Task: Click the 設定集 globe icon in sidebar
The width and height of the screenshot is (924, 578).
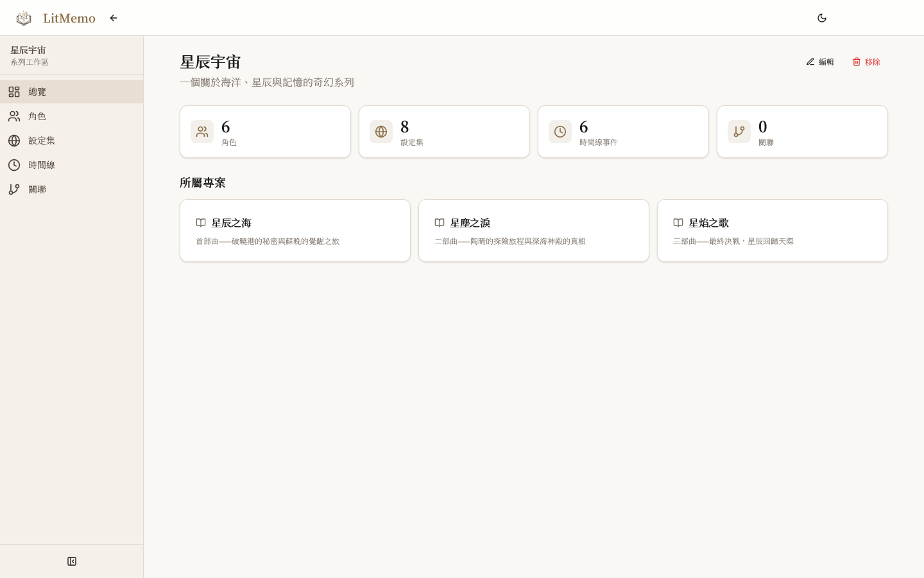Action: pos(14,141)
